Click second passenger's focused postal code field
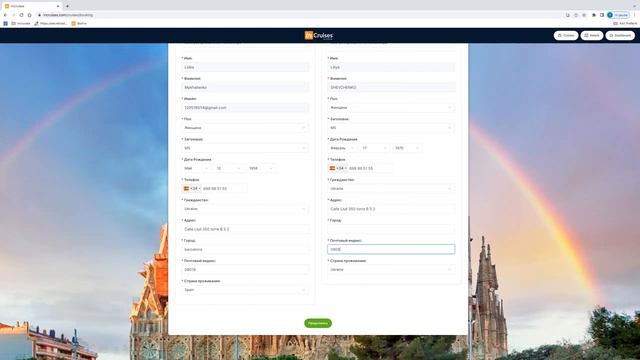This screenshot has width=640, height=360. click(x=391, y=249)
